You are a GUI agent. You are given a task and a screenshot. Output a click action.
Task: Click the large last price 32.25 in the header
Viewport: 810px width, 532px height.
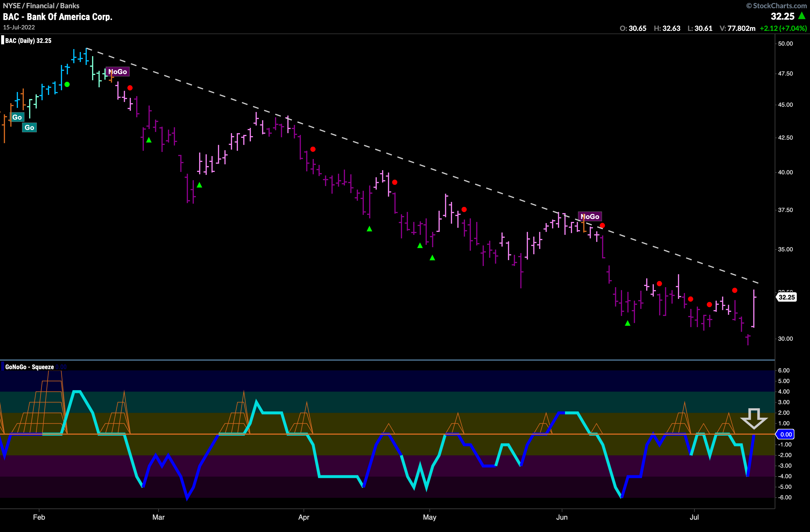pyautogui.click(x=782, y=16)
